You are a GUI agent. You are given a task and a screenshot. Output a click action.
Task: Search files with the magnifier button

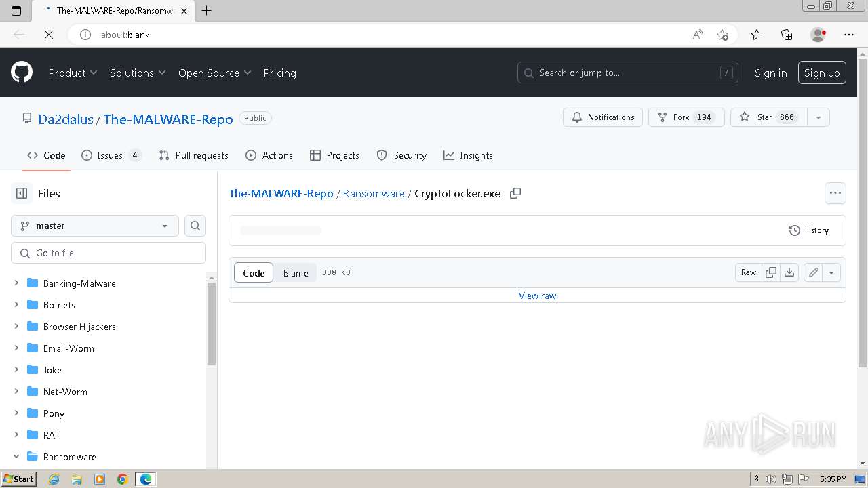(195, 226)
